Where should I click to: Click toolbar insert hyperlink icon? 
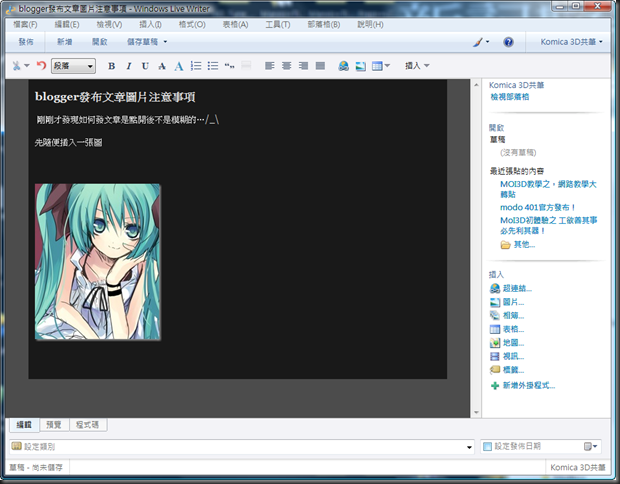(x=343, y=66)
